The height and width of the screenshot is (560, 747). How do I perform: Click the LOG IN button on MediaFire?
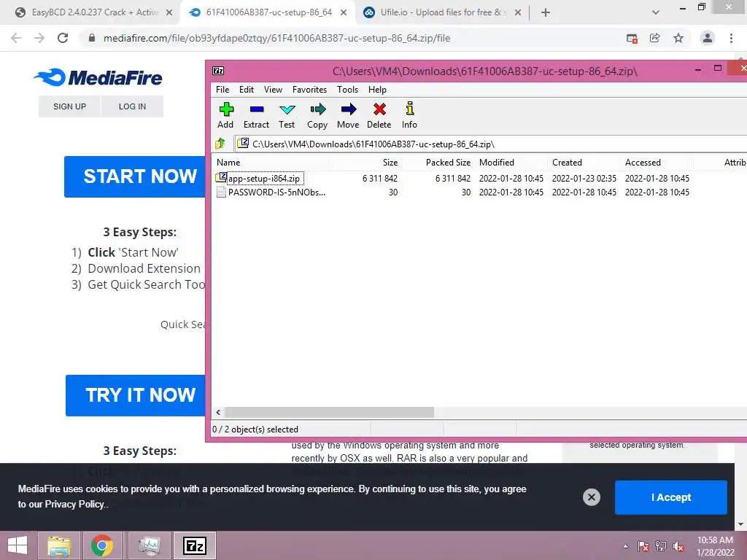pyautogui.click(x=133, y=106)
